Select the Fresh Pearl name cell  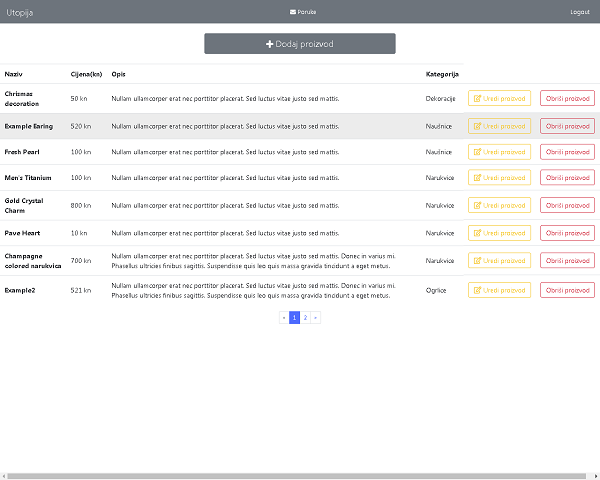point(33,152)
